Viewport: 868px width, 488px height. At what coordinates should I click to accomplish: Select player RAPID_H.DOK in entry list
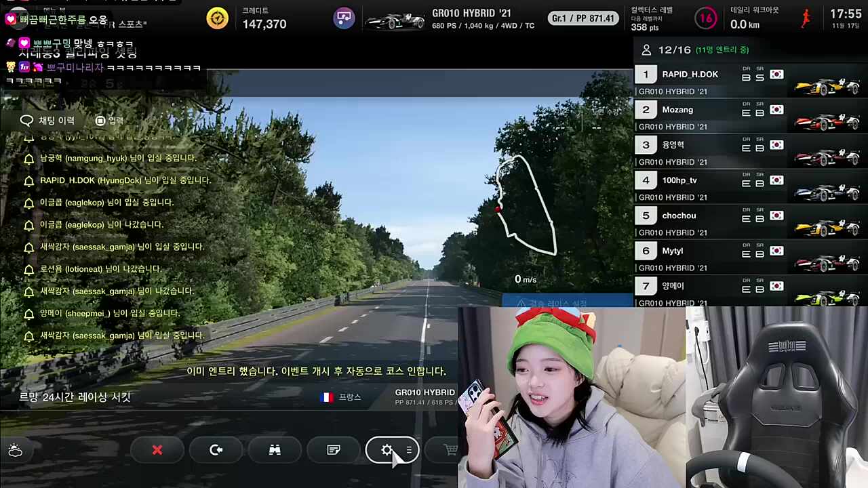(690, 75)
